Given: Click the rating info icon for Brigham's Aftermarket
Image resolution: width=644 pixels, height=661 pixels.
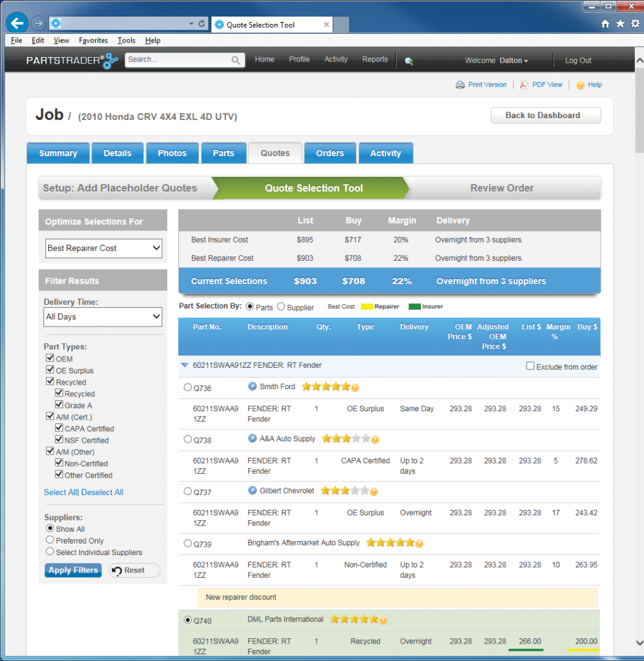Looking at the screenshot, I should coord(419,544).
